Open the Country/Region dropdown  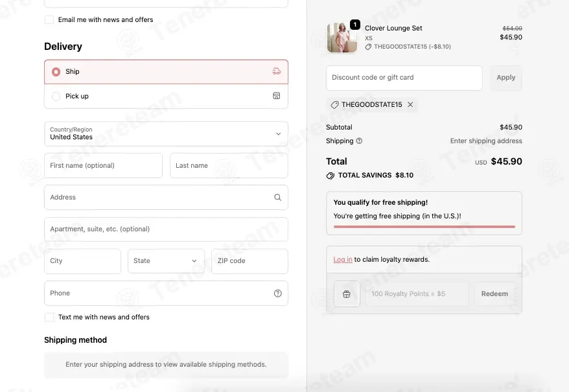(x=166, y=133)
